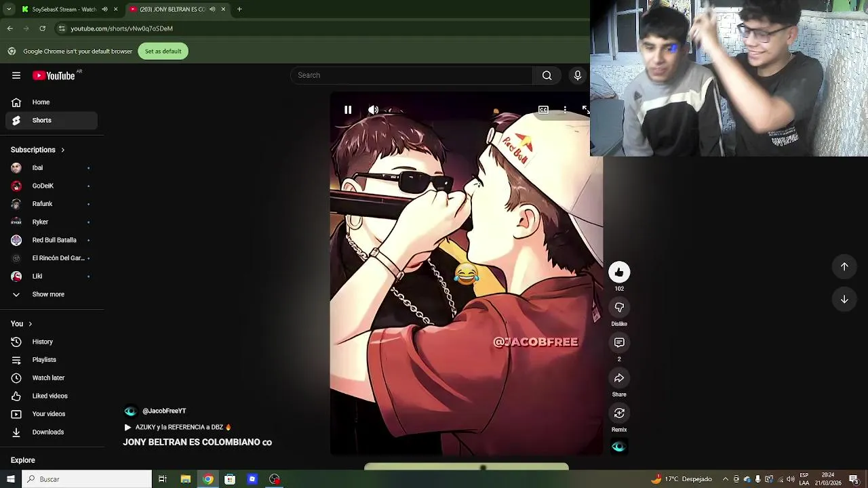Click the Windows taskbar Buscar search box
This screenshot has height=488, width=868.
tap(87, 479)
